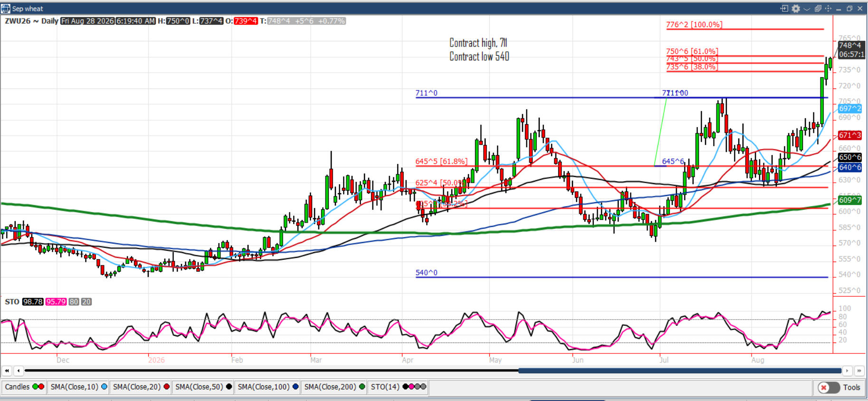
Task: Click the 540^0 contract low line label
Action: click(427, 273)
